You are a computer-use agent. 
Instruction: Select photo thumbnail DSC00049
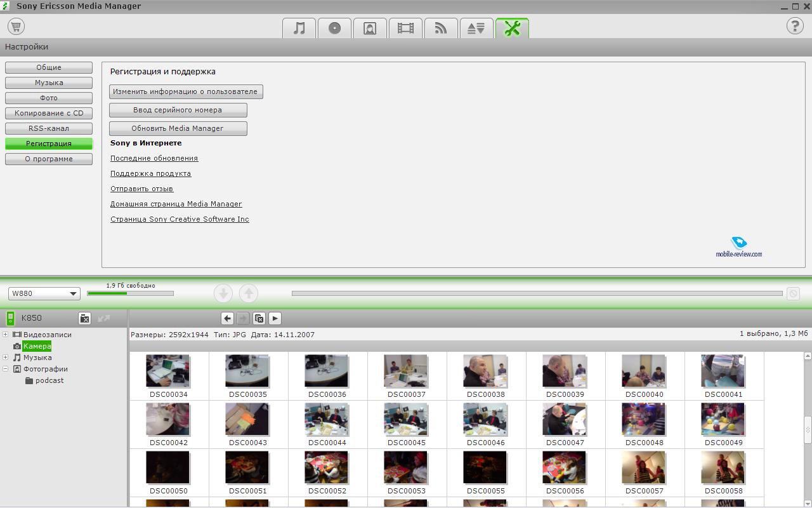pyautogui.click(x=723, y=419)
